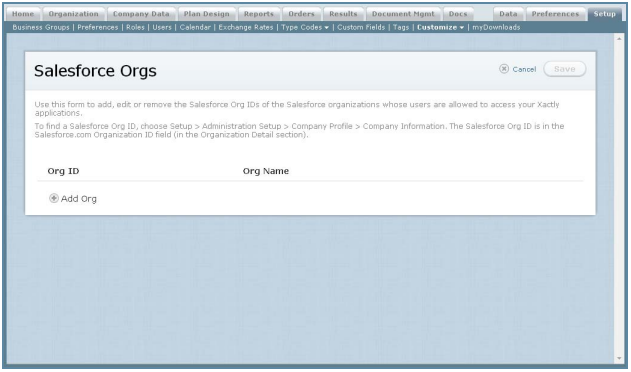Click the Add Org link text
Image resolution: width=631 pixels, height=372 pixels.
[x=79, y=198]
